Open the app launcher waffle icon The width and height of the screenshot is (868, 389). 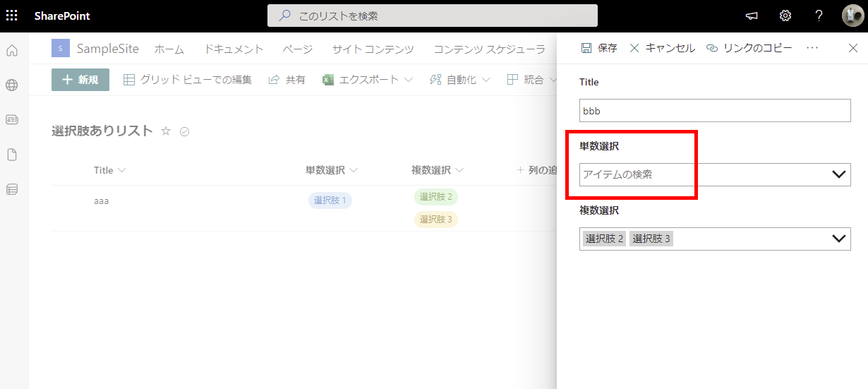click(x=12, y=16)
